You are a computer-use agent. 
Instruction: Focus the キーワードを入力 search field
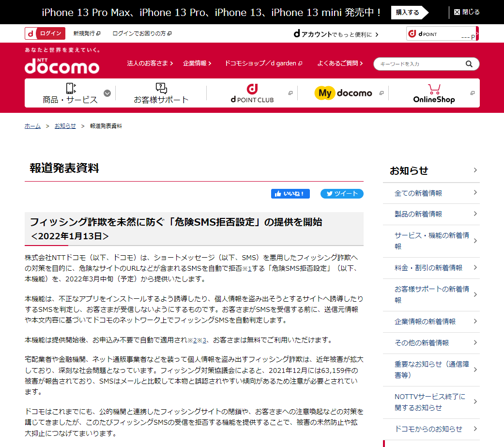(421, 64)
